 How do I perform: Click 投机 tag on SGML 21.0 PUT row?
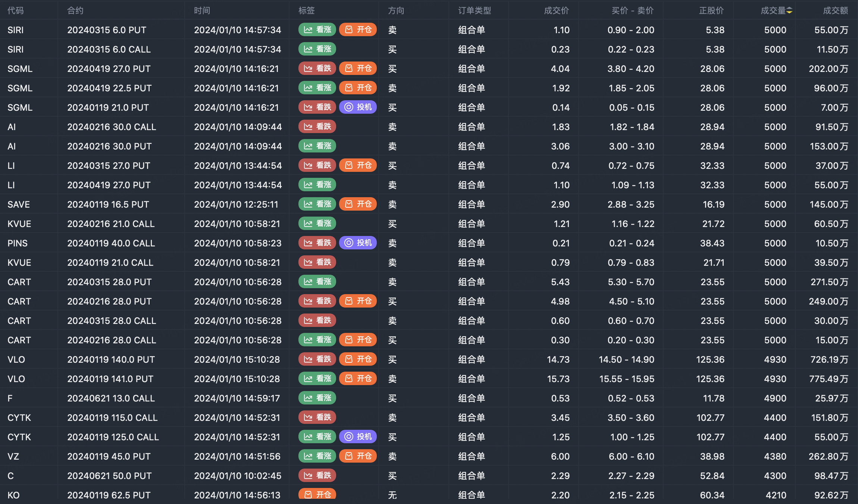(x=358, y=107)
